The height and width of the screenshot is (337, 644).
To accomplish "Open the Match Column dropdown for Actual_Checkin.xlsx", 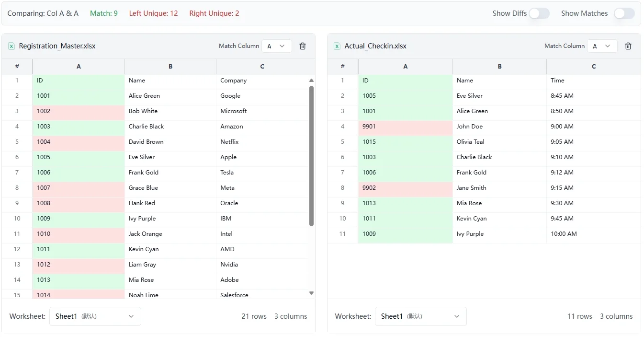I will (602, 46).
